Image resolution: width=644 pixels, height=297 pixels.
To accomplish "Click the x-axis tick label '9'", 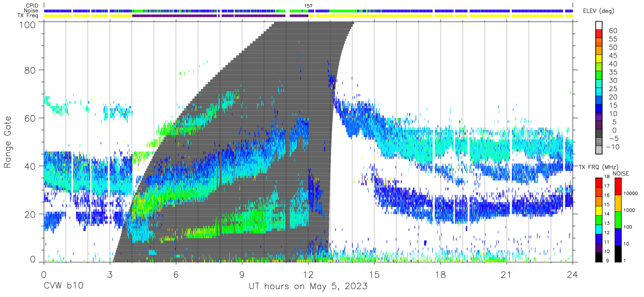I will [242, 274].
